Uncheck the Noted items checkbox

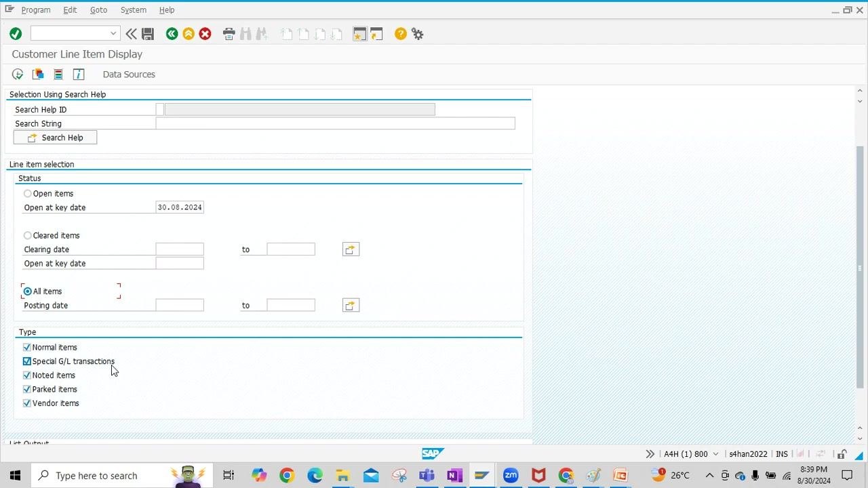27,375
